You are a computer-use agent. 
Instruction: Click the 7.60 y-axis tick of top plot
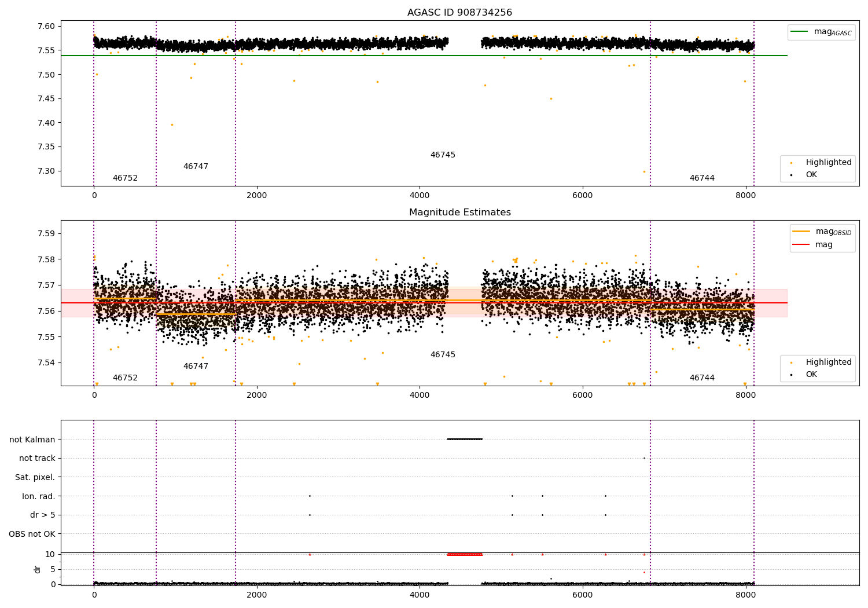tap(46, 26)
